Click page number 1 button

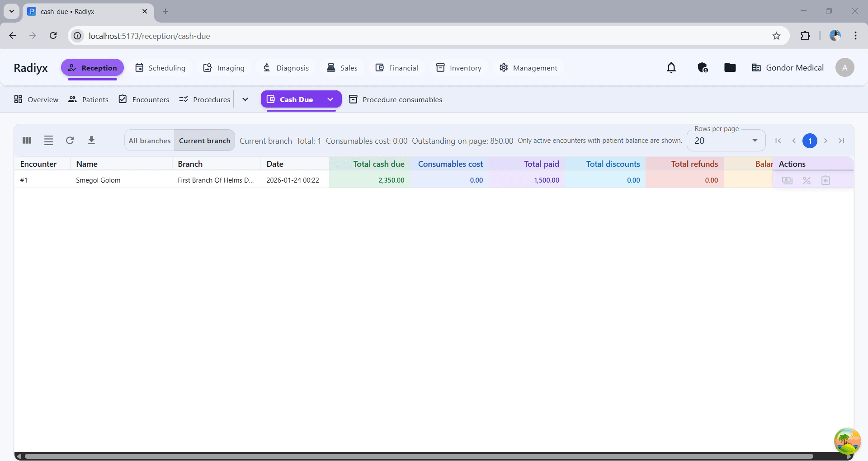810,141
